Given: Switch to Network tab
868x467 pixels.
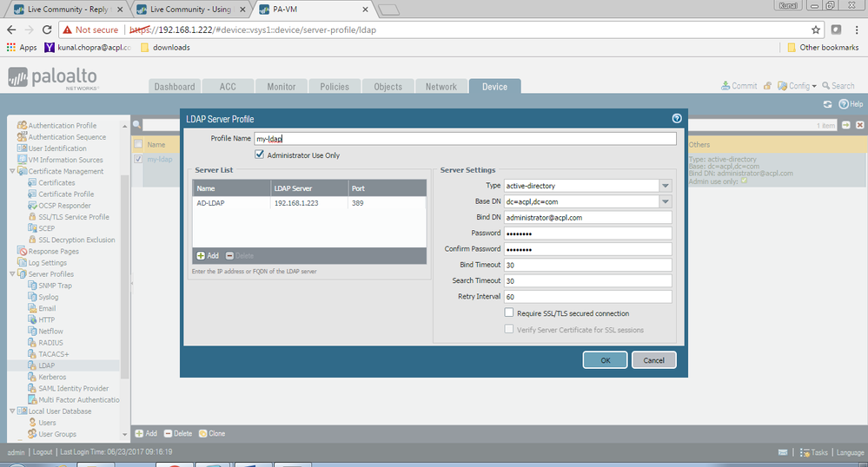Looking at the screenshot, I should [x=441, y=86].
